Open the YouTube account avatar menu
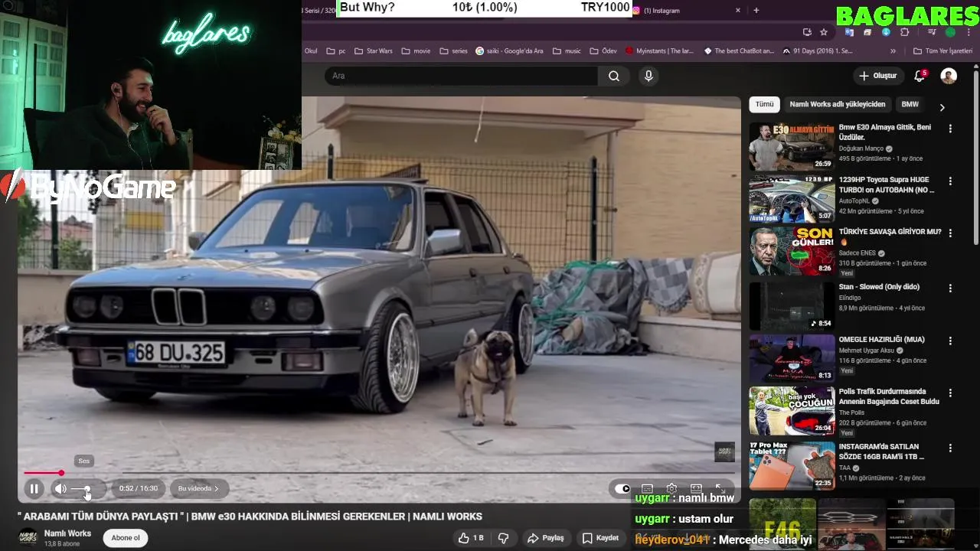The width and height of the screenshot is (980, 551). pos(949,76)
